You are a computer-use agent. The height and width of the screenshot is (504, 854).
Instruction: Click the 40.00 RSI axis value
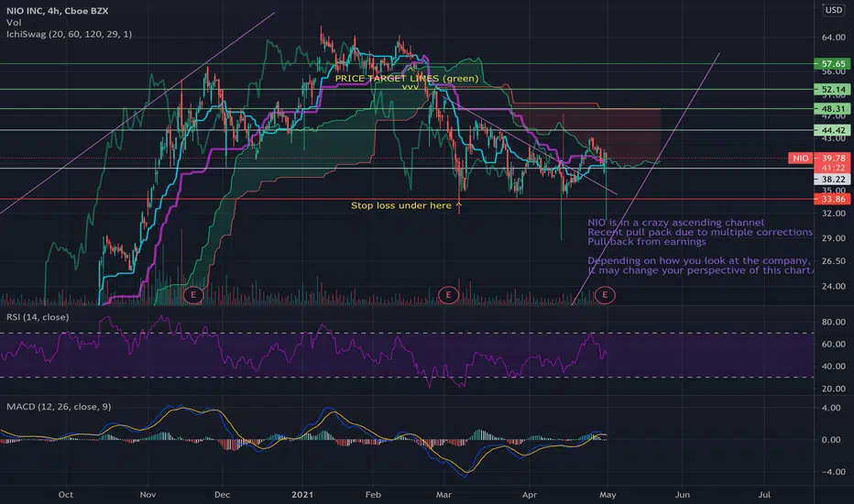coord(833,367)
